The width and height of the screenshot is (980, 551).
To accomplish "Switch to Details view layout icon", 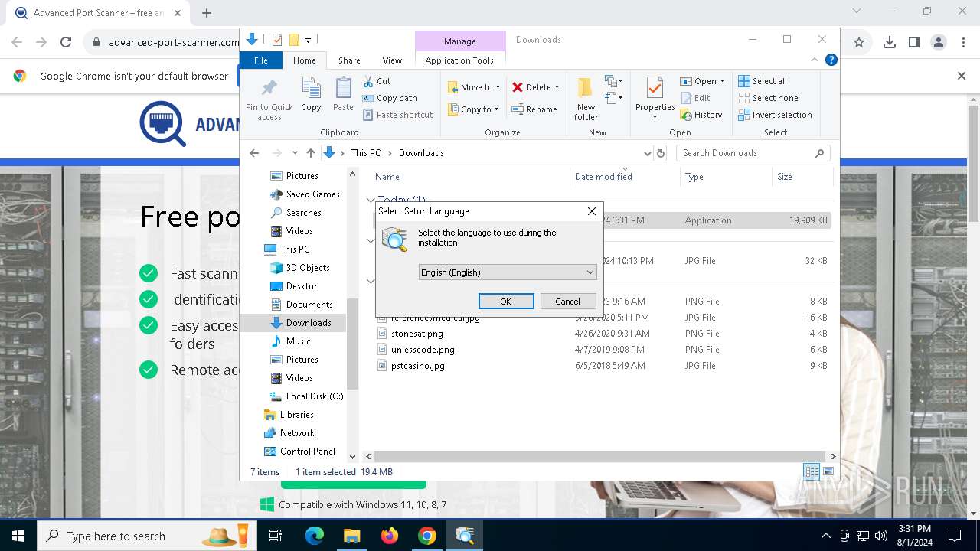I will click(812, 471).
